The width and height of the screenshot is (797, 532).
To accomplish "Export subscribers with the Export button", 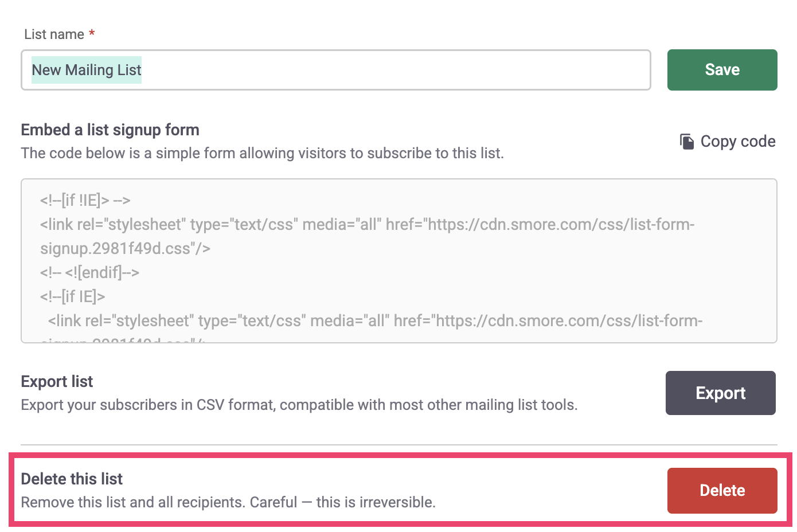I will pyautogui.click(x=720, y=393).
